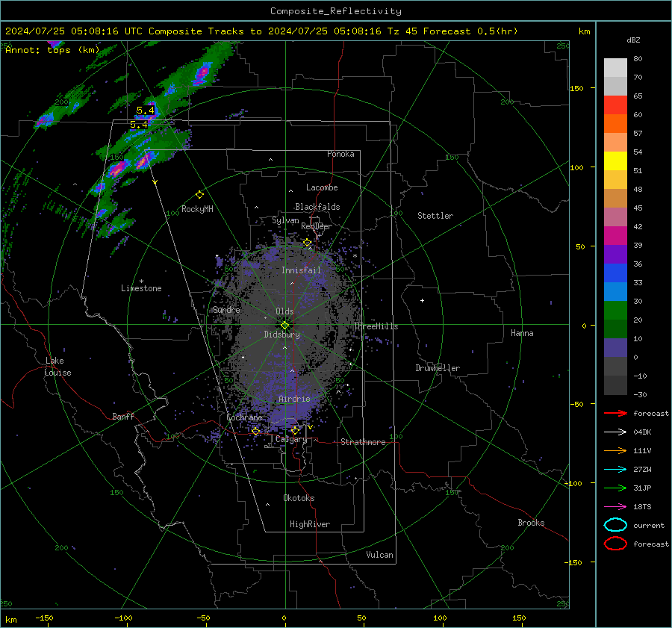The image size is (672, 628).
Task: Click the ThreeHills city label
Action: 376,326
